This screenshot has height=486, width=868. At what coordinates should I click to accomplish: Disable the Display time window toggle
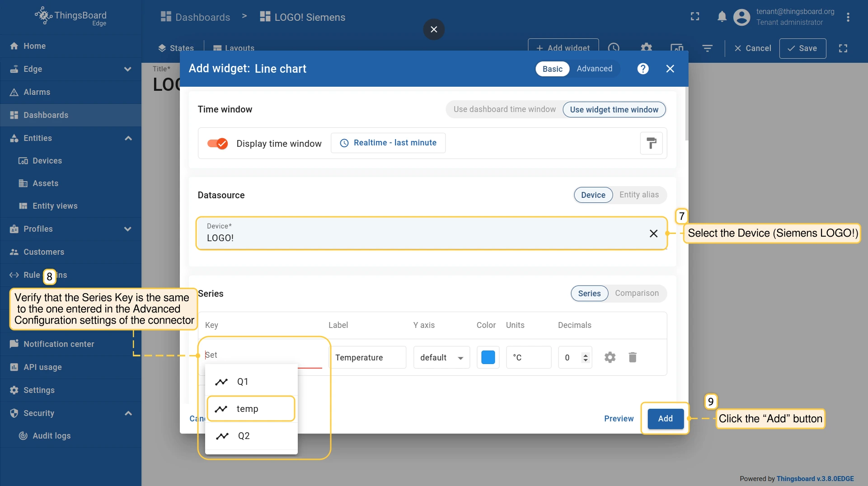pyautogui.click(x=217, y=144)
